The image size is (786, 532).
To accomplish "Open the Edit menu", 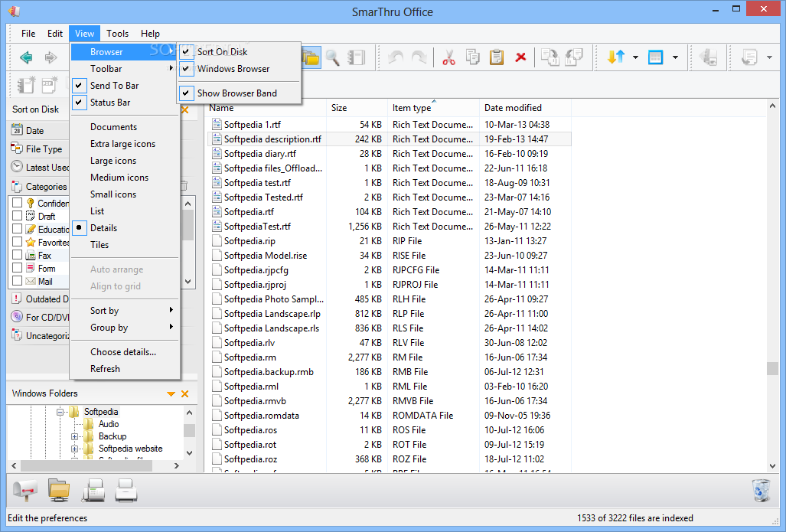I will 54,34.
